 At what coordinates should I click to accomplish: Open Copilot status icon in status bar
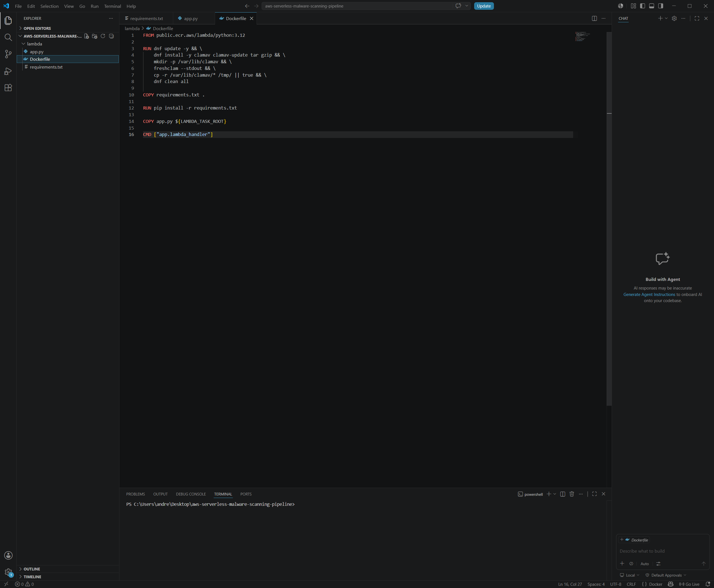click(670, 584)
